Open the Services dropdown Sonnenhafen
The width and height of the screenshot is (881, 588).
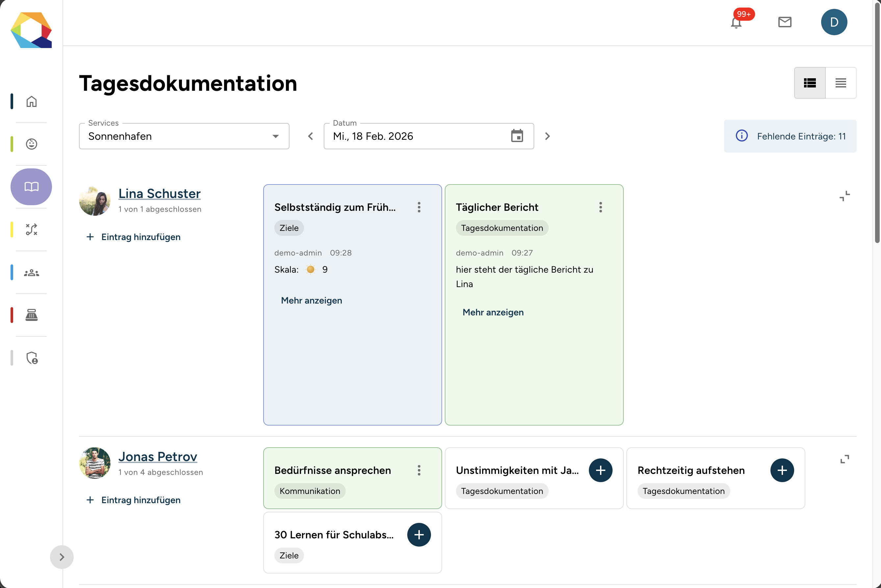coord(184,136)
